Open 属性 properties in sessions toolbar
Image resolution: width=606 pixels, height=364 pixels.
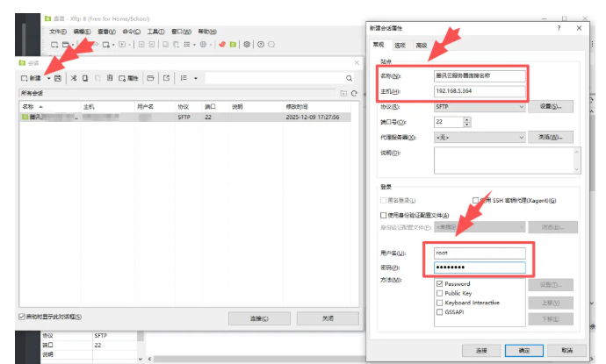[x=128, y=78]
